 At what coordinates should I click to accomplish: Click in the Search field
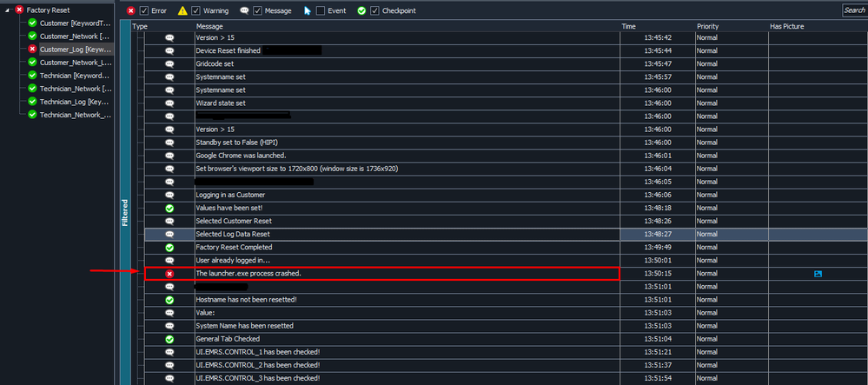(854, 10)
